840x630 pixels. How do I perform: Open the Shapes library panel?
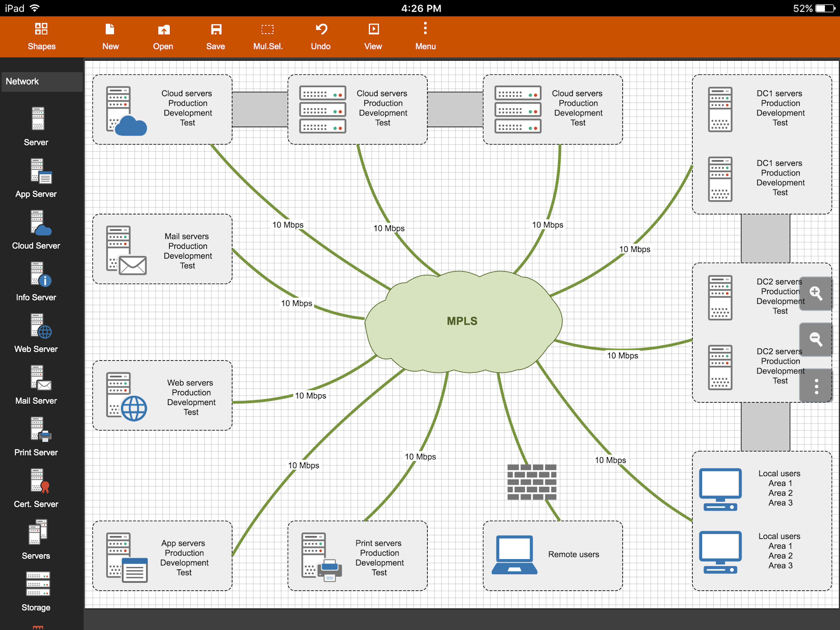[x=42, y=37]
